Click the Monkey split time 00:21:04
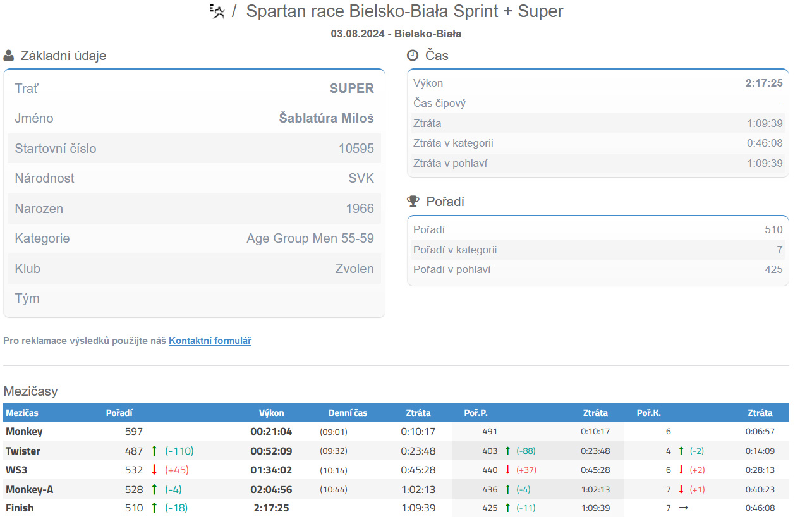The image size is (812, 519). pos(271,432)
